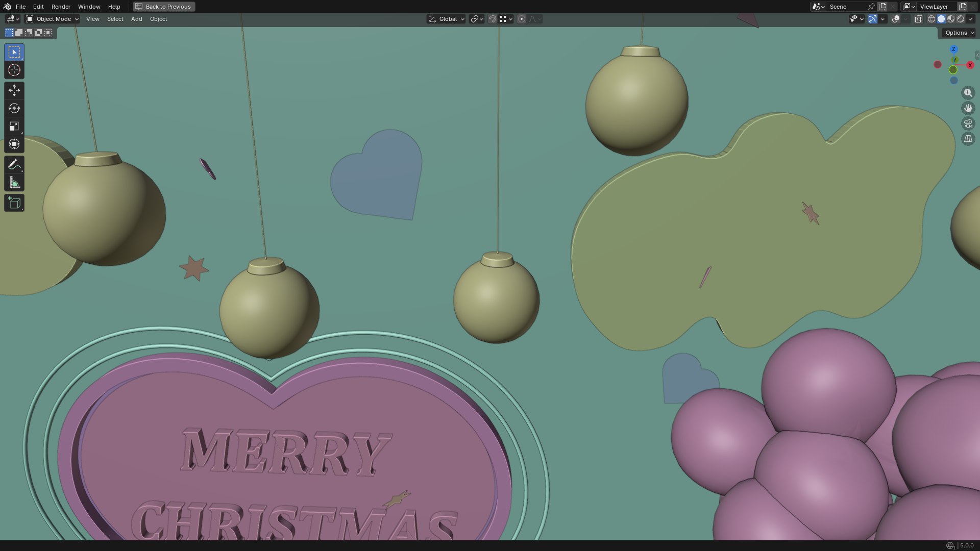Switch to Solid shading
Screen dimensions: 980x551
click(941, 19)
